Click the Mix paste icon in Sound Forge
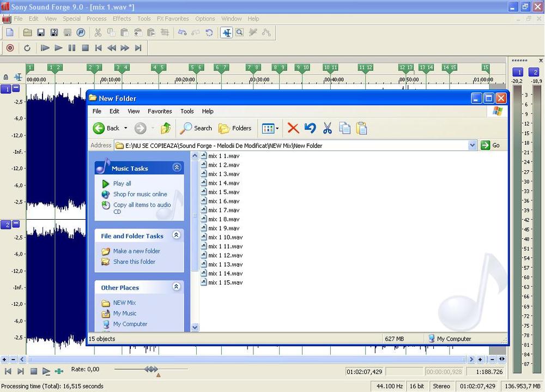This screenshot has height=392, width=545. pyautogui.click(x=138, y=33)
